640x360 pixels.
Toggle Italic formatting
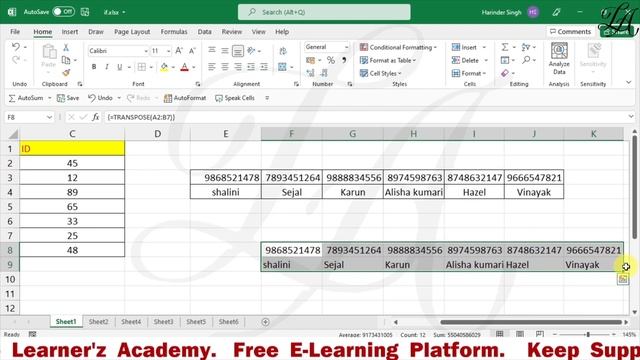[107, 67]
